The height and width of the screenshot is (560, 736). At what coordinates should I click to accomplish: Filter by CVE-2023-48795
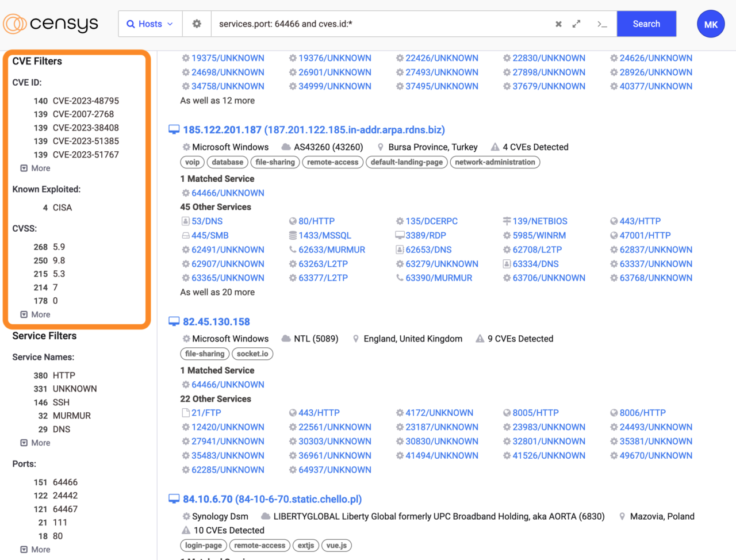tap(86, 101)
